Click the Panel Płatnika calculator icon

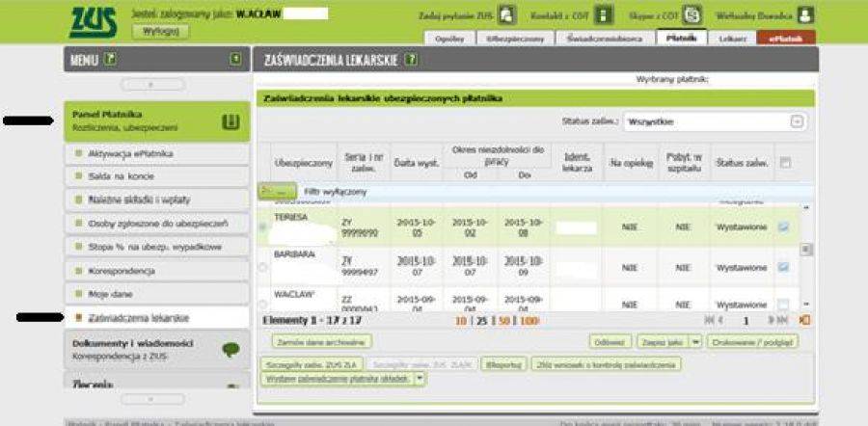coord(231,121)
